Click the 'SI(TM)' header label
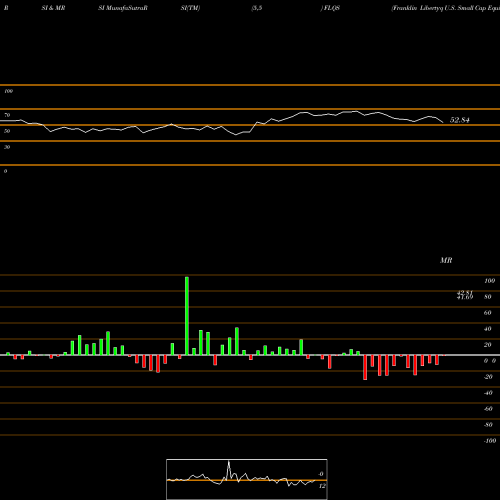 tap(190, 8)
